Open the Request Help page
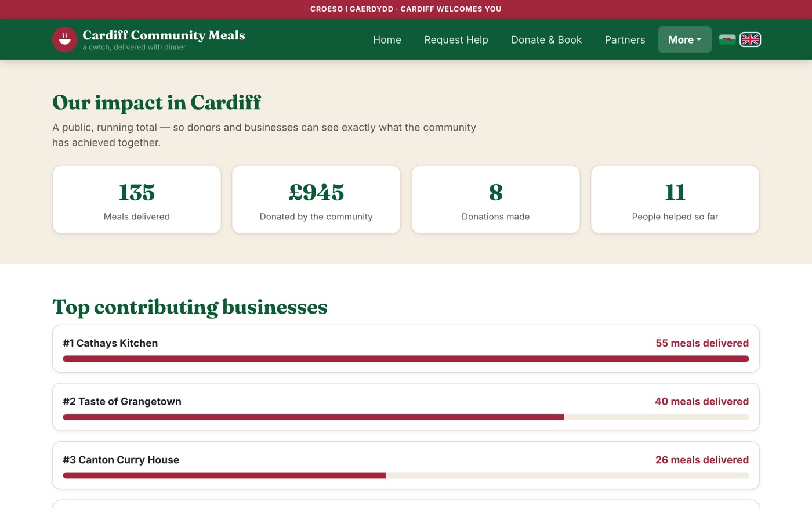This screenshot has width=812, height=508. click(456, 39)
